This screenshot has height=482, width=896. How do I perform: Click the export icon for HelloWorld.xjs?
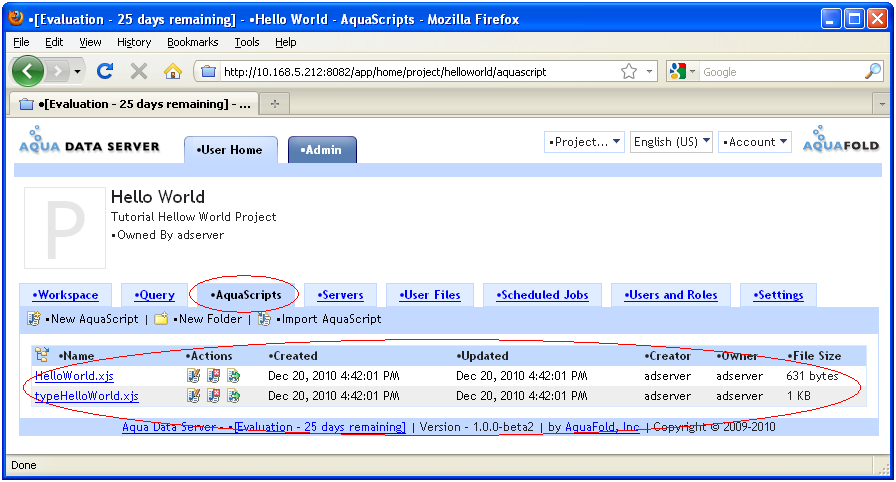click(x=234, y=375)
